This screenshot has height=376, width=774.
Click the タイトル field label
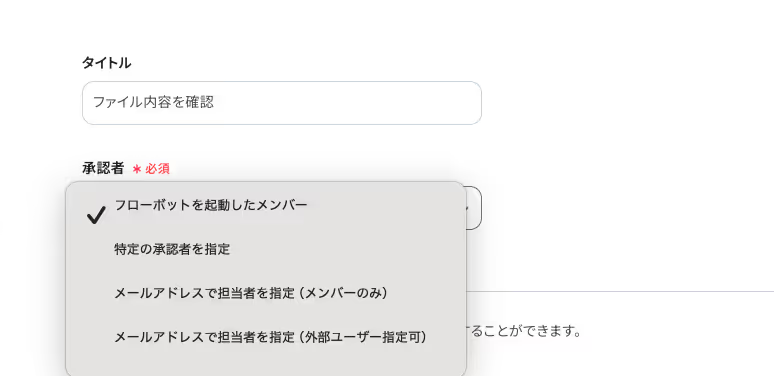pyautogui.click(x=106, y=63)
